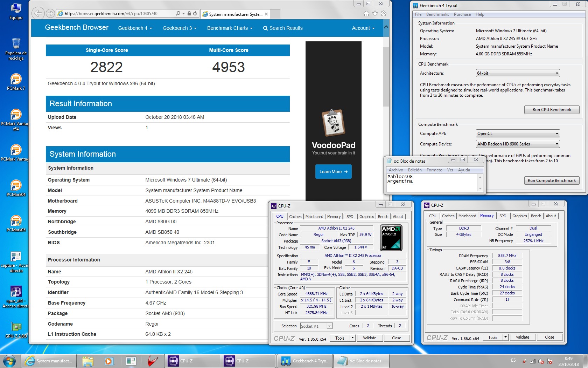The height and width of the screenshot is (368, 588).
Task: Click the browser Forward arrow button
Action: pos(50,13)
